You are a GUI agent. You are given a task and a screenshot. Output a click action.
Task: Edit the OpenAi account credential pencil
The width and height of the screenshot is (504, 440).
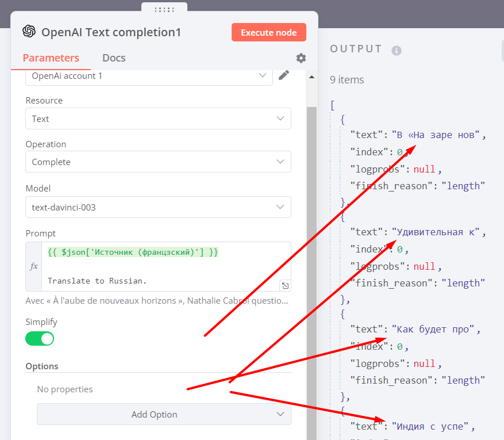click(x=283, y=75)
